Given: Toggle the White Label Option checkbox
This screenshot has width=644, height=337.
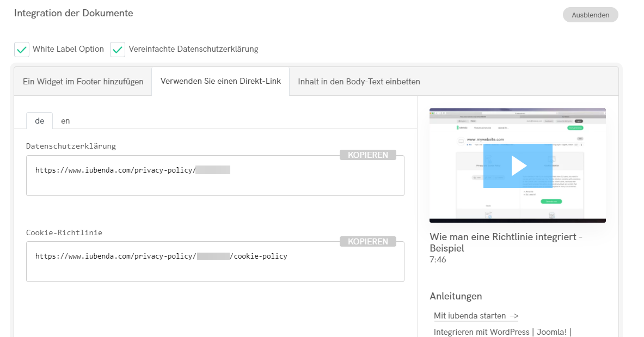Looking at the screenshot, I should [x=22, y=50].
